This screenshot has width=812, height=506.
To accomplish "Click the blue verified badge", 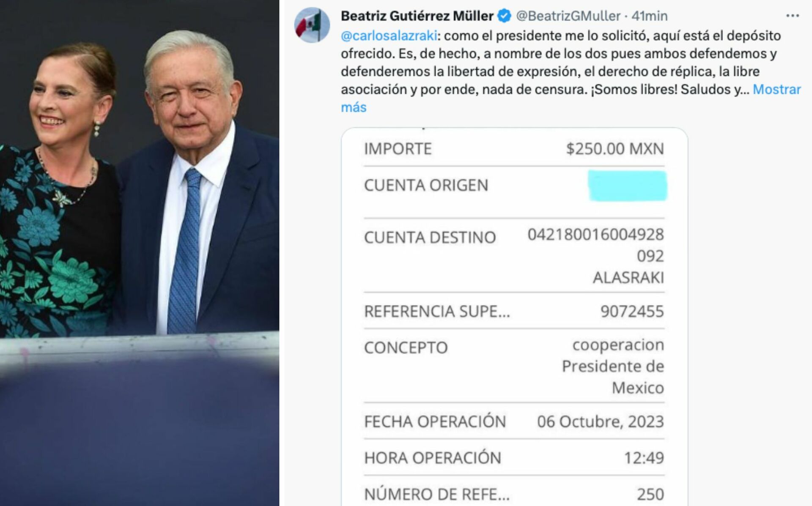I will (504, 16).
